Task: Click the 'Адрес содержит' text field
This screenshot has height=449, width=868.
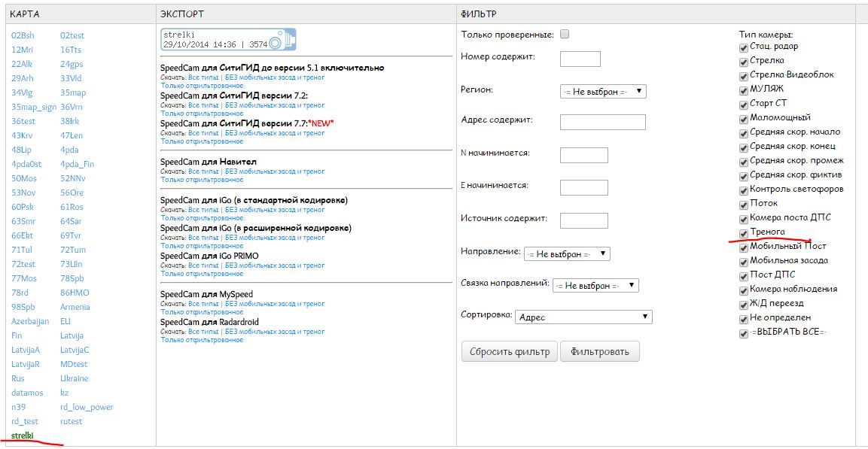Action: (603, 122)
